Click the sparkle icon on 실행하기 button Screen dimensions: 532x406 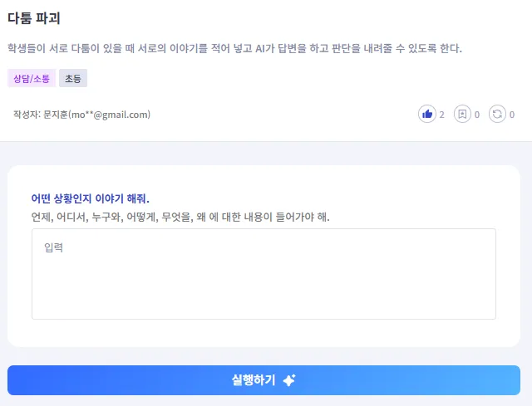click(x=289, y=380)
